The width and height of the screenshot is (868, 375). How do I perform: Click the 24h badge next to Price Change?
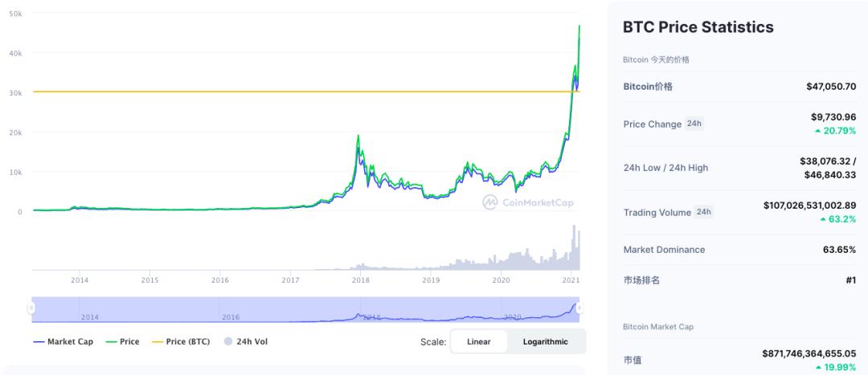[x=694, y=124]
